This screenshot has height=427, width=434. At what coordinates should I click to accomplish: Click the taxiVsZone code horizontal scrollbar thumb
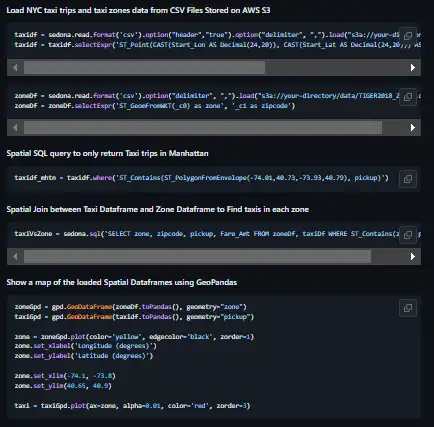click(x=197, y=257)
